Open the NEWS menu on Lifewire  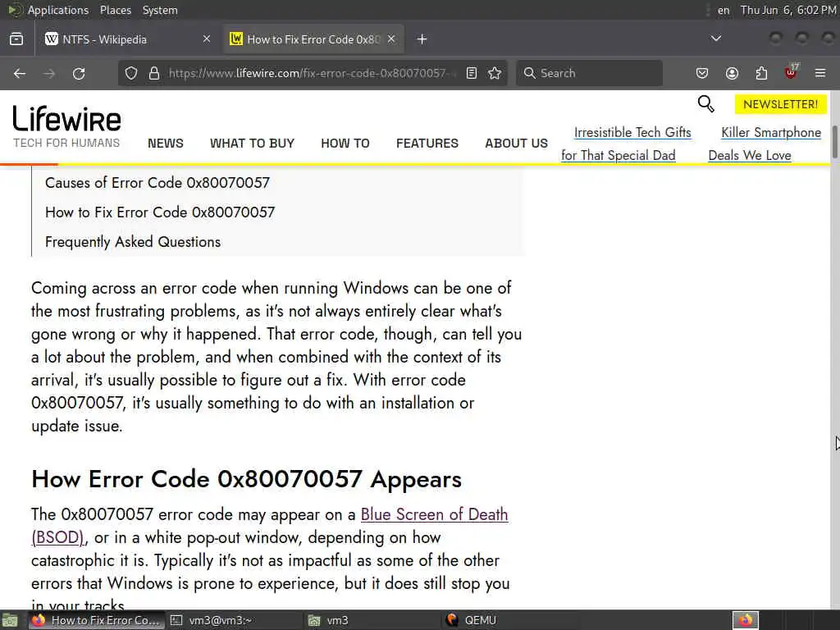coord(166,144)
